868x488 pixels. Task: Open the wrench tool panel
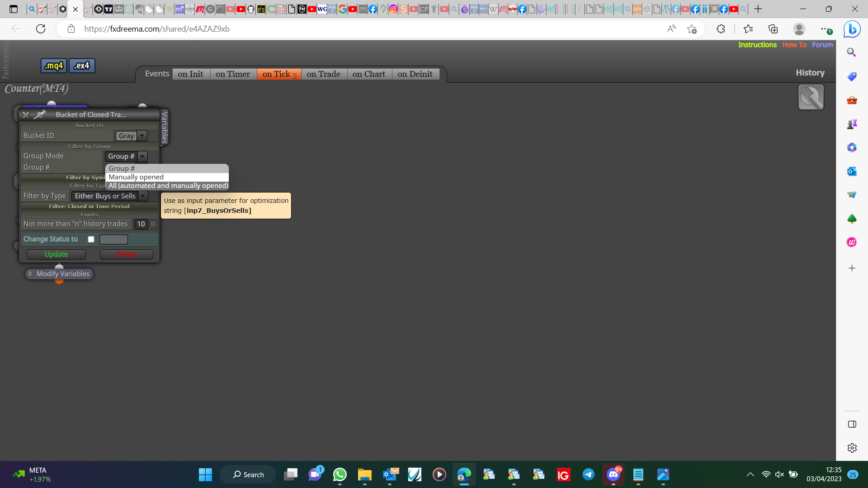811,97
